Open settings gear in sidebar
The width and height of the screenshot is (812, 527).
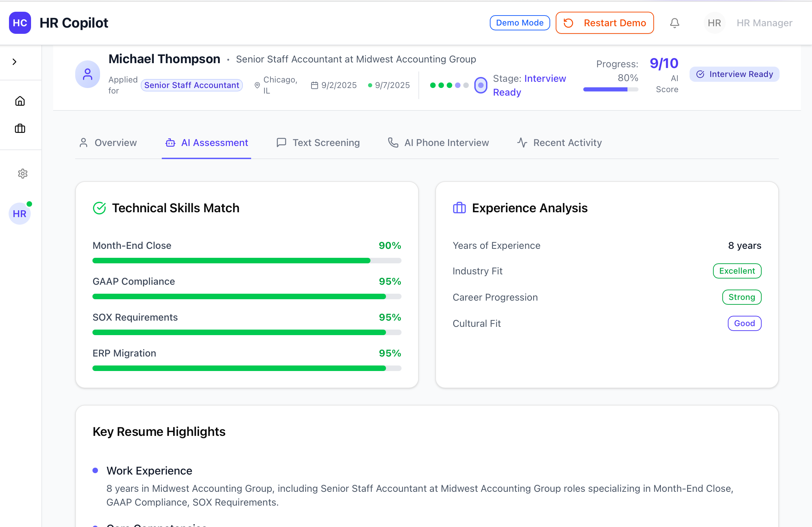[x=23, y=174]
